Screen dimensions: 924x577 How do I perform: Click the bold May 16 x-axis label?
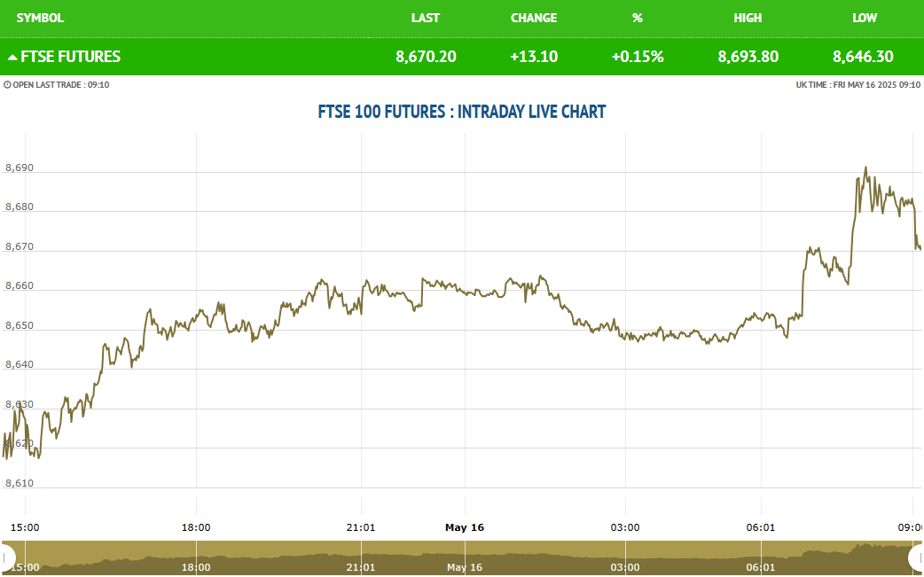click(x=465, y=527)
